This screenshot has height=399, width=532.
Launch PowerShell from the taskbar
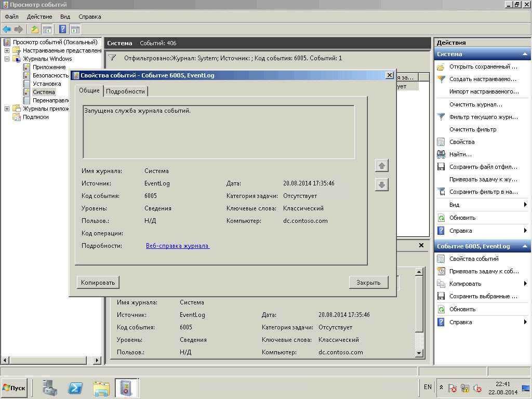(75, 388)
